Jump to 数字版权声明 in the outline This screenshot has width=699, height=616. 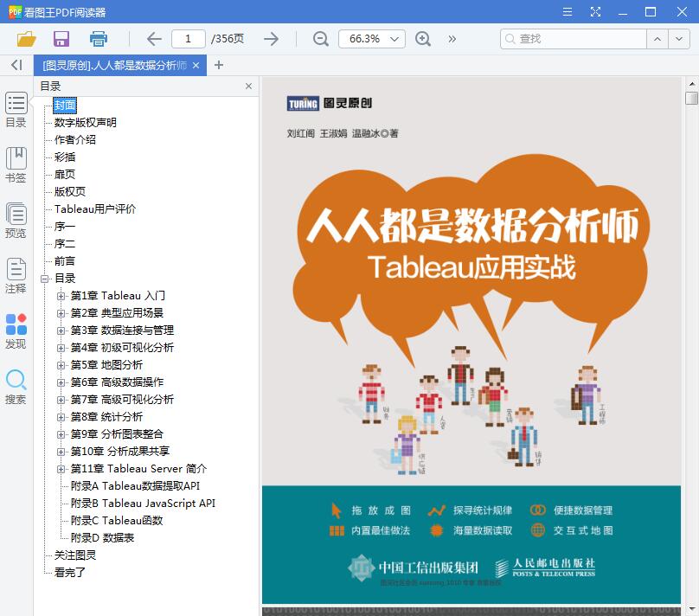(85, 123)
